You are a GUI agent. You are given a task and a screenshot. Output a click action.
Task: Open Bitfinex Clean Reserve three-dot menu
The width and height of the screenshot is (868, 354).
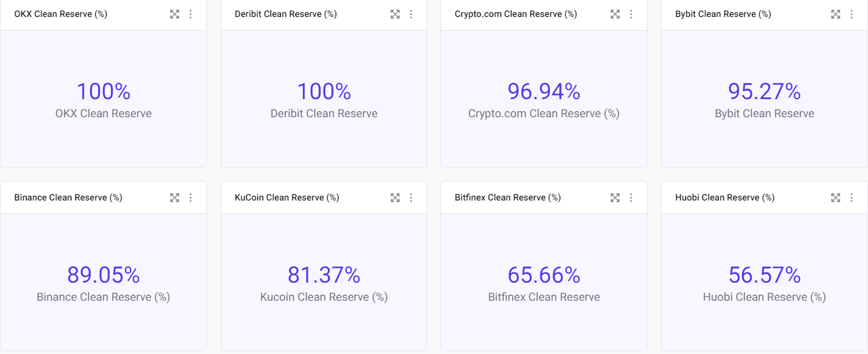point(631,198)
